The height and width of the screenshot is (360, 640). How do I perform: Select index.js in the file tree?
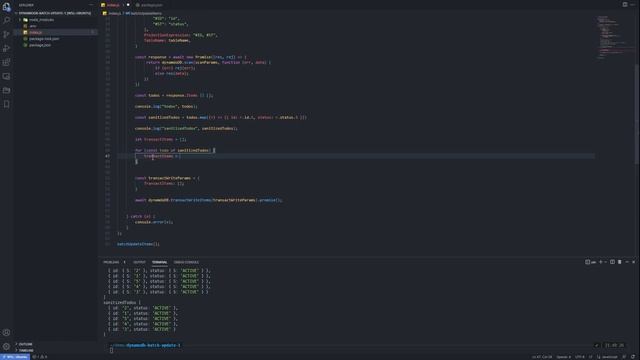35,32
